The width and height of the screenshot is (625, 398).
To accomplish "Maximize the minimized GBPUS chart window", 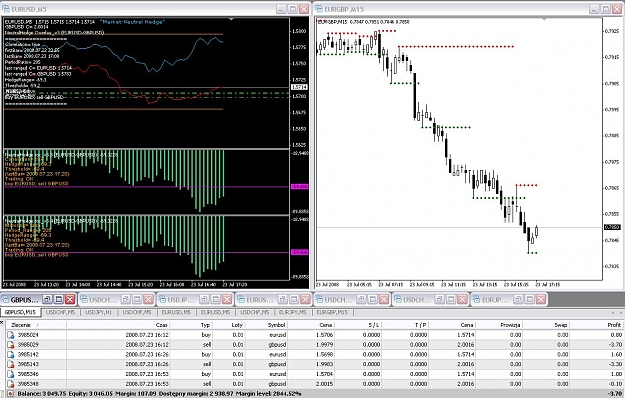I will [59, 299].
